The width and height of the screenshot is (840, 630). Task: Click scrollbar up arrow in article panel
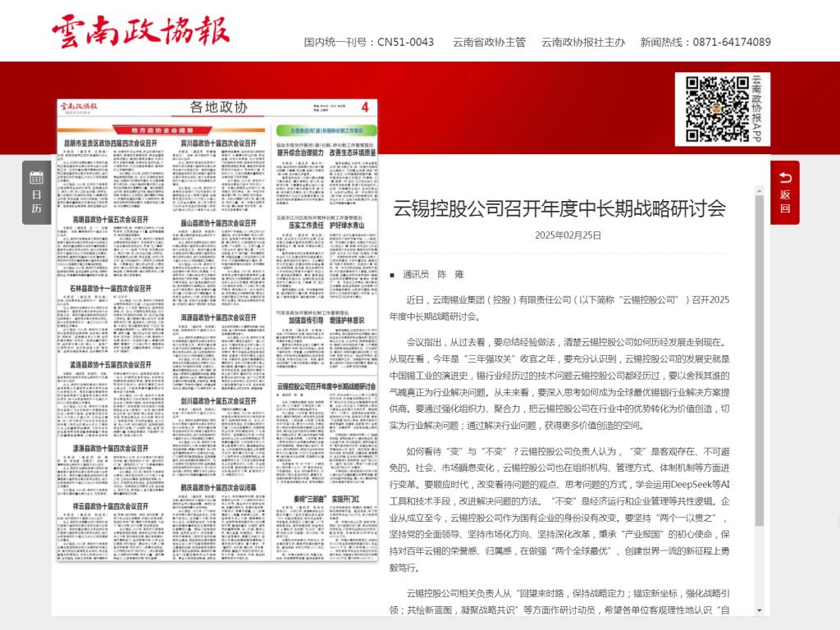[759, 189]
